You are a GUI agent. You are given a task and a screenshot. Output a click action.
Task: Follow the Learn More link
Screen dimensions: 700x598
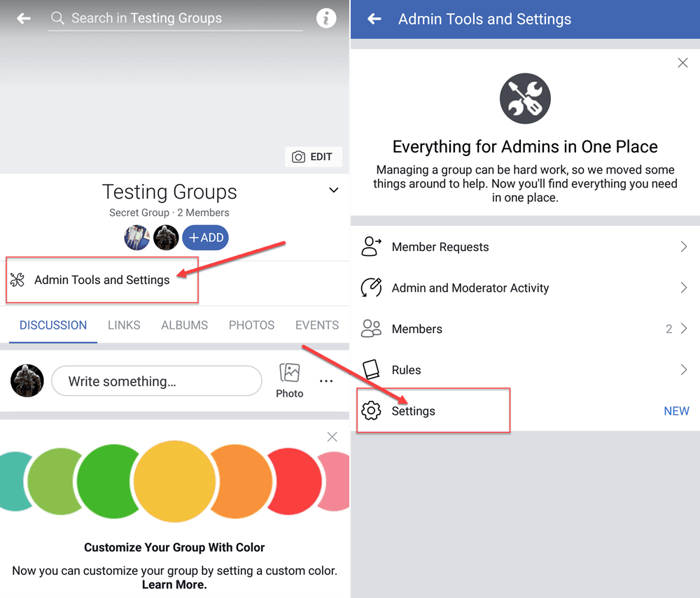(174, 585)
